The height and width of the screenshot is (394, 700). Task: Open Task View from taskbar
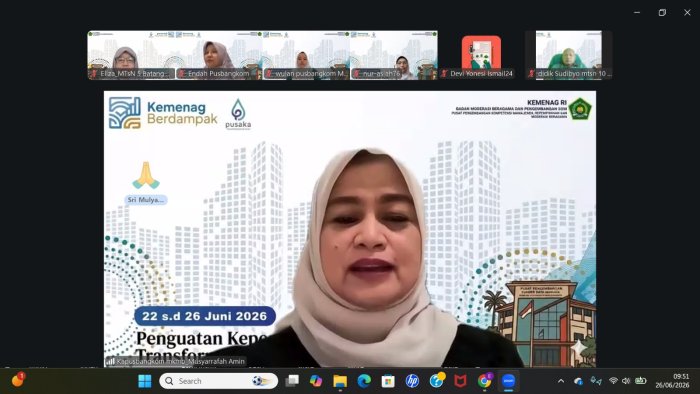click(292, 381)
